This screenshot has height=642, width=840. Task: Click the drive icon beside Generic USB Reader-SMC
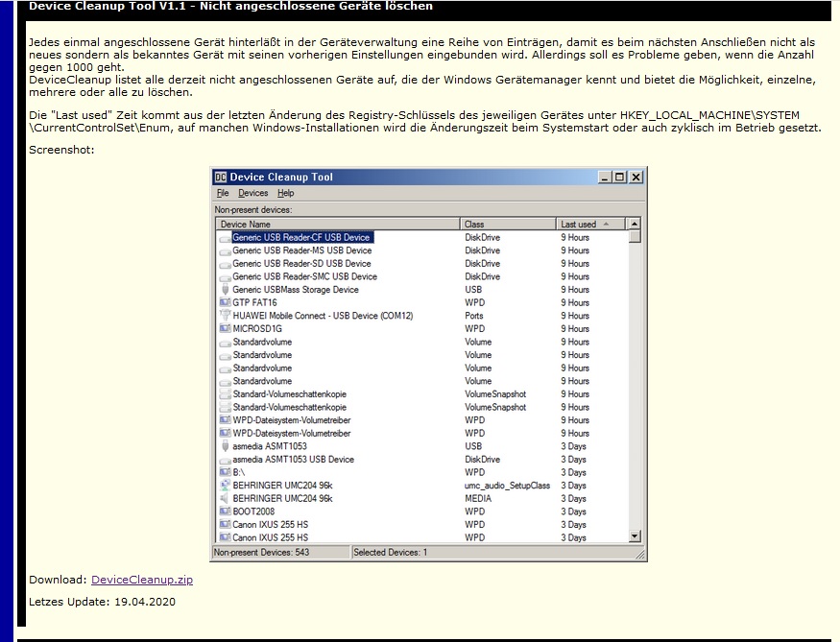click(x=225, y=277)
